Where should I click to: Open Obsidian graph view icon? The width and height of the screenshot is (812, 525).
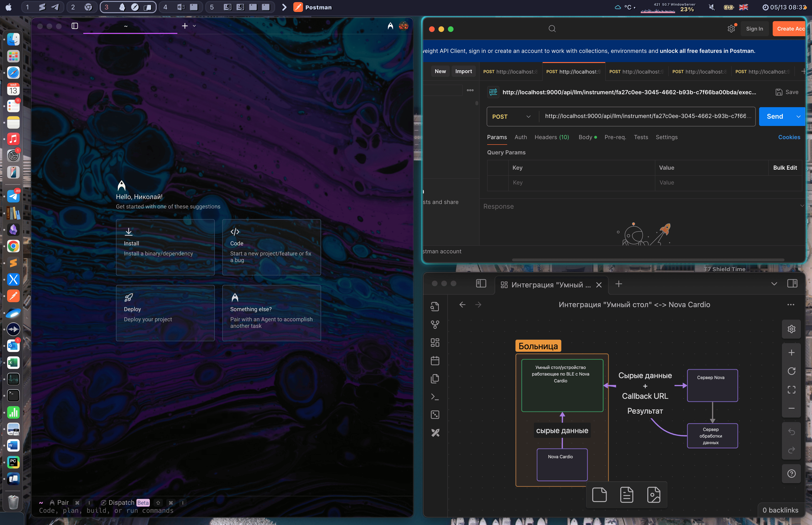click(435, 324)
